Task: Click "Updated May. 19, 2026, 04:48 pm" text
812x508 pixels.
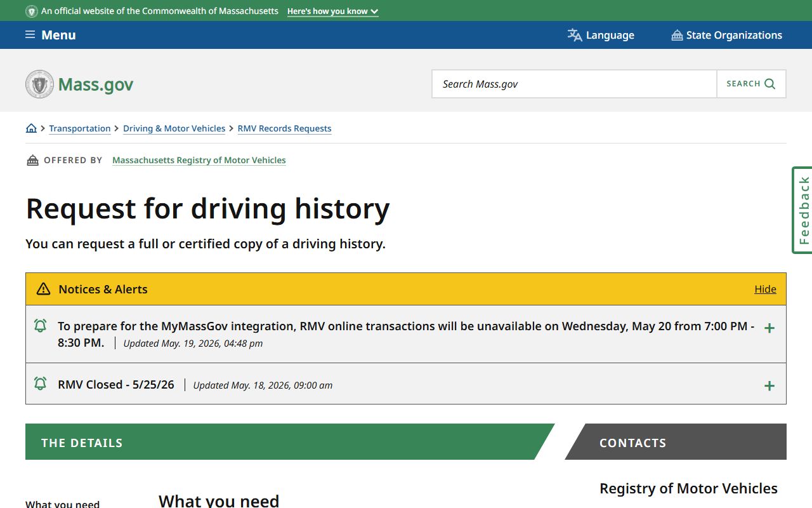Action: (193, 344)
